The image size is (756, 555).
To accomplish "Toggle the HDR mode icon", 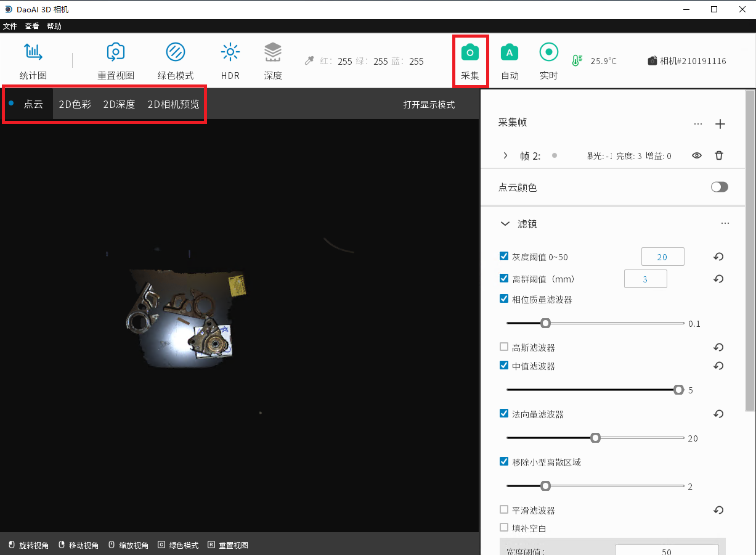I will [230, 52].
